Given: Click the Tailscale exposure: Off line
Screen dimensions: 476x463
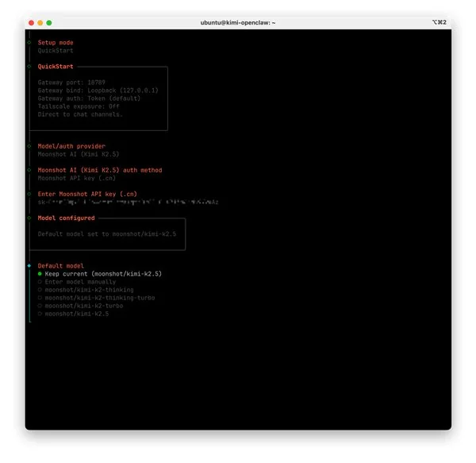Looking at the screenshot, I should click(x=79, y=106).
